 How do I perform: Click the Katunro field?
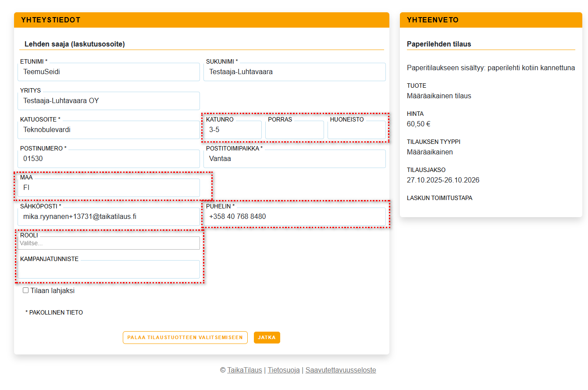(232, 130)
